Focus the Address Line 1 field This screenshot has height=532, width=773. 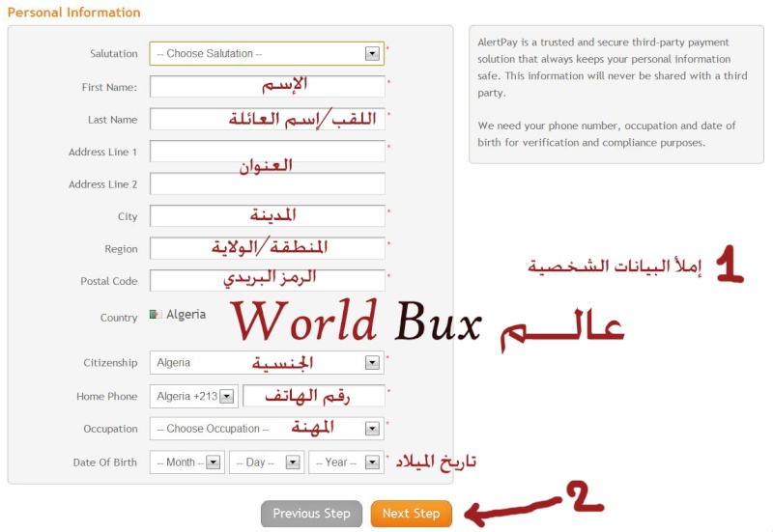pyautogui.click(x=268, y=152)
